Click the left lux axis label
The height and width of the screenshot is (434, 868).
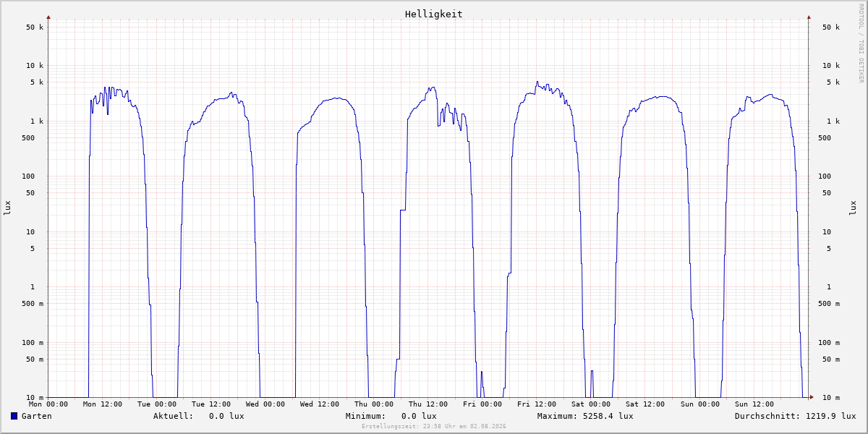pos(7,208)
